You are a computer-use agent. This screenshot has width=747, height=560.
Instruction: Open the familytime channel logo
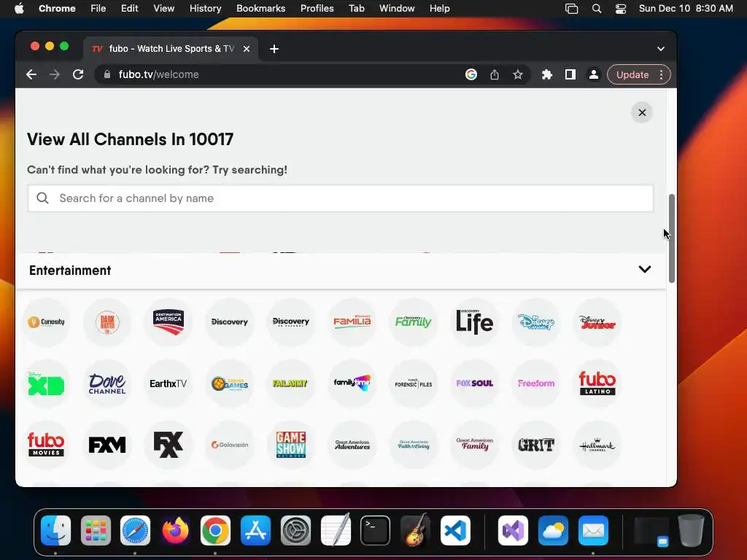point(352,384)
